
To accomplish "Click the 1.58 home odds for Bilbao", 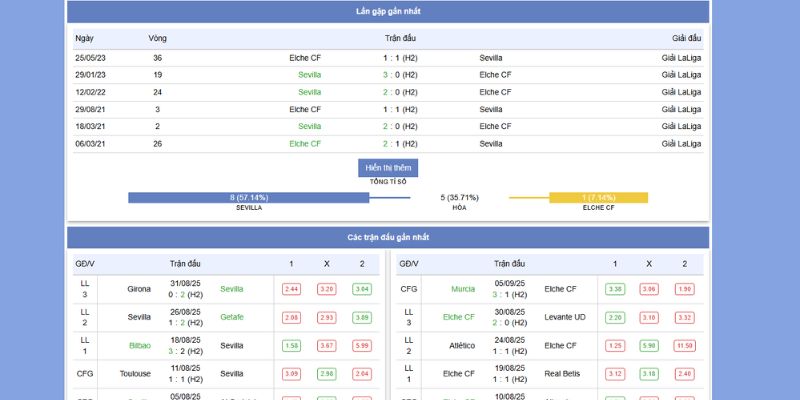I will (x=291, y=345).
